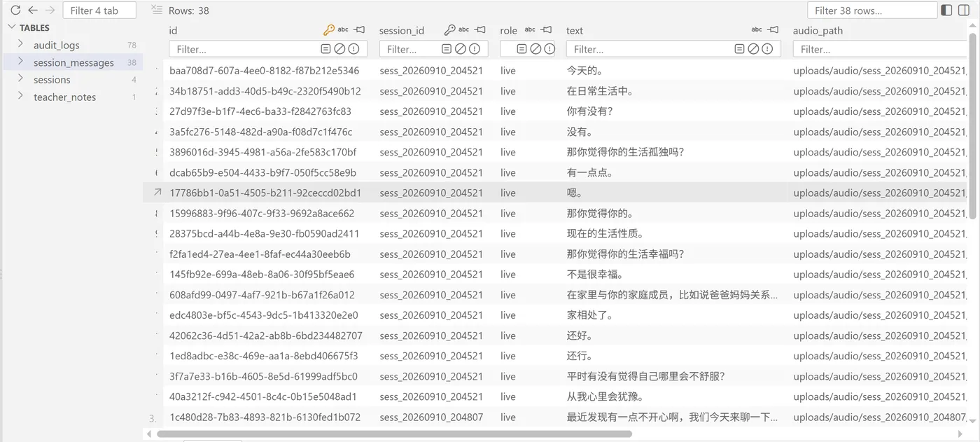The width and height of the screenshot is (980, 442).
Task: Open role filter list options icon
Action: point(521,49)
